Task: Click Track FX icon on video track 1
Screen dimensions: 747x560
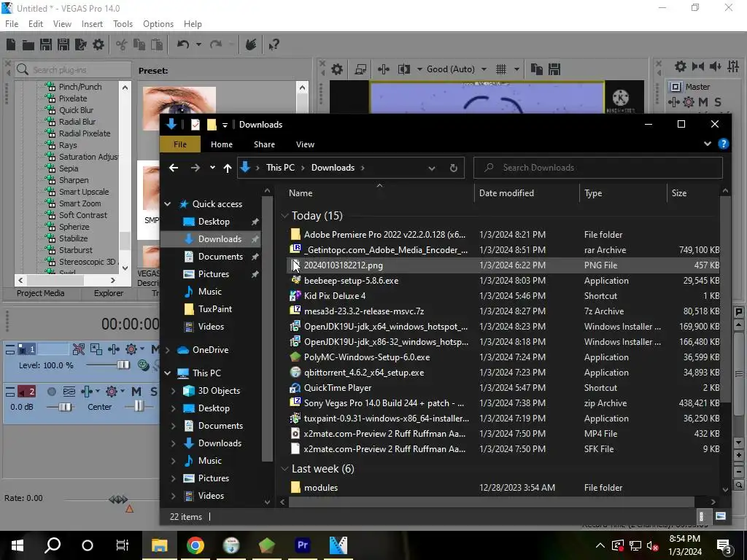Action: click(x=114, y=349)
